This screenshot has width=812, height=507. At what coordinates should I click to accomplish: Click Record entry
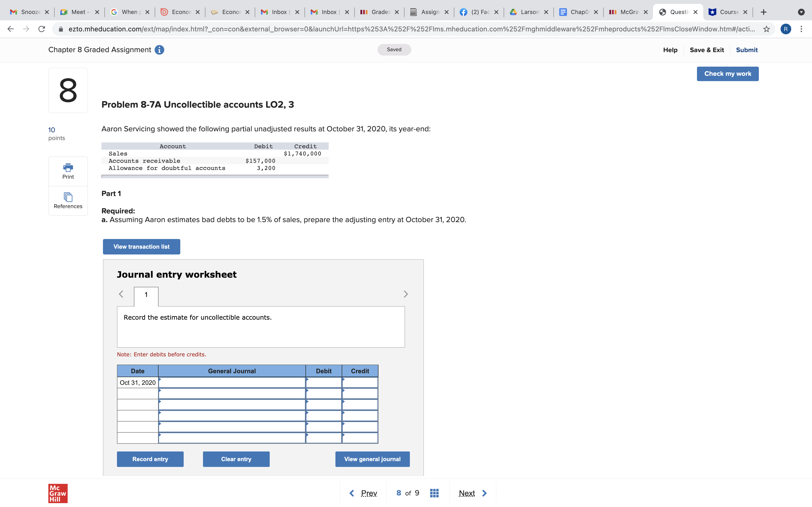coord(150,459)
